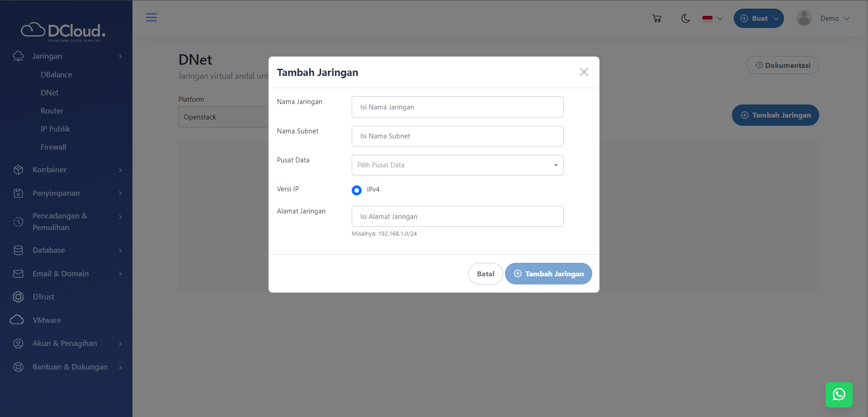This screenshot has width=868, height=417.
Task: Close the Tambah Jaringan dialog
Action: pos(584,72)
